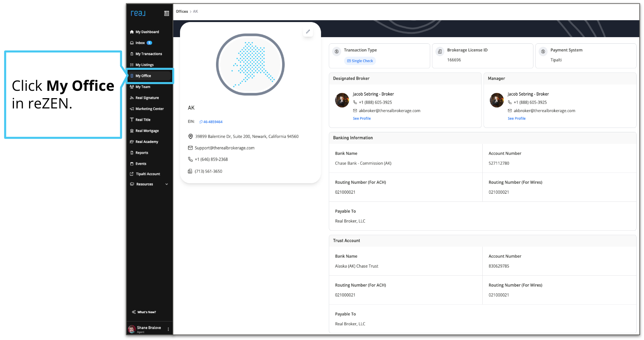This screenshot has width=644, height=340.
Task: Expand the Resources chevron
Action: tap(167, 184)
